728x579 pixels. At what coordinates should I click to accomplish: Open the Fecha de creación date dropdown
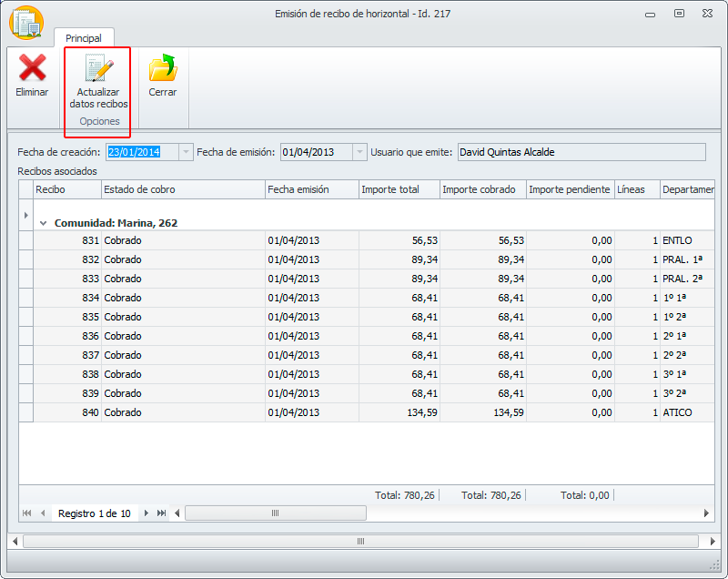tap(187, 152)
